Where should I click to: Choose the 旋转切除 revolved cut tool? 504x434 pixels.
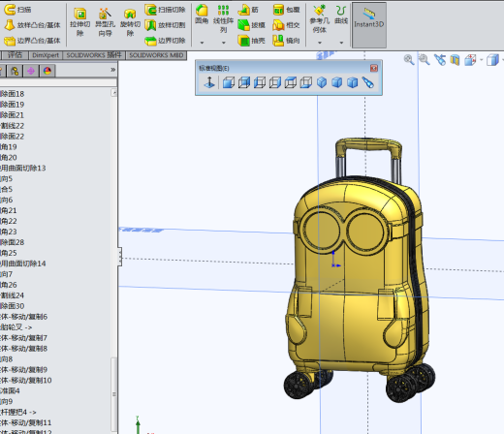[130, 22]
